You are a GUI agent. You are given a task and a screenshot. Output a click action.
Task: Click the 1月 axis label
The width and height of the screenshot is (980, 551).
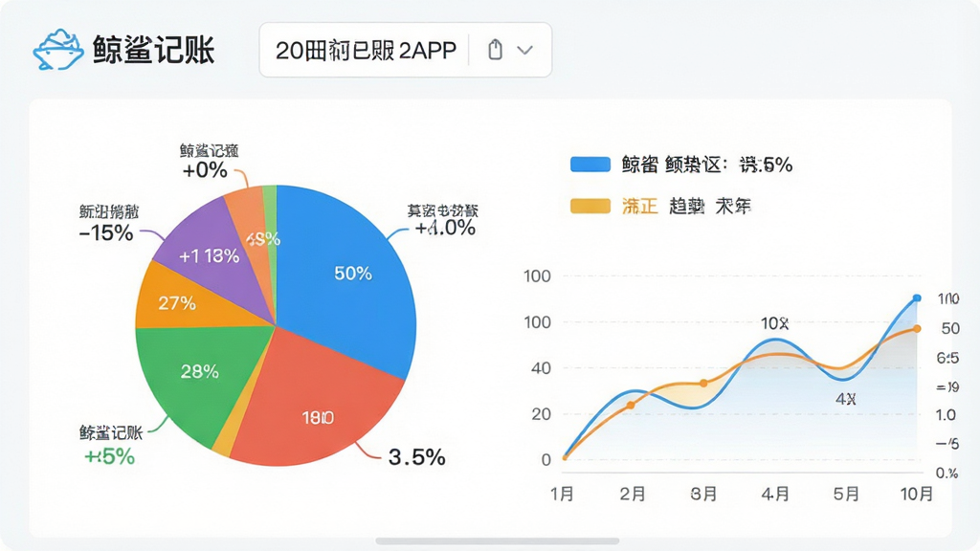click(x=562, y=495)
